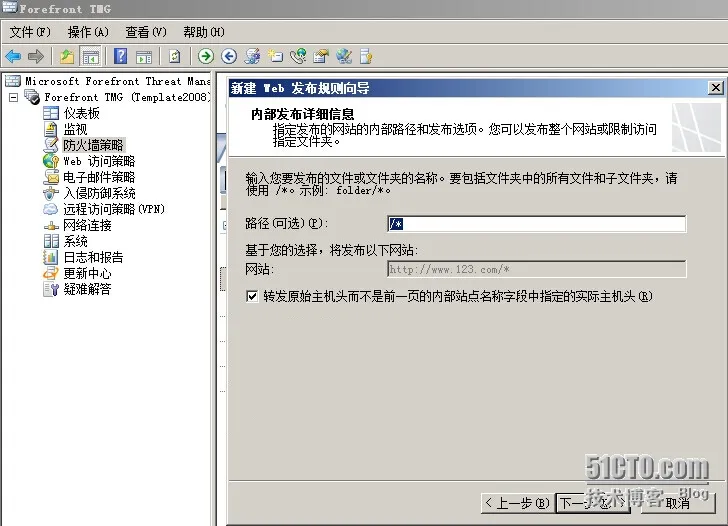728x526 pixels.
Task: Open the 更新中心 node
Action: pos(87,273)
